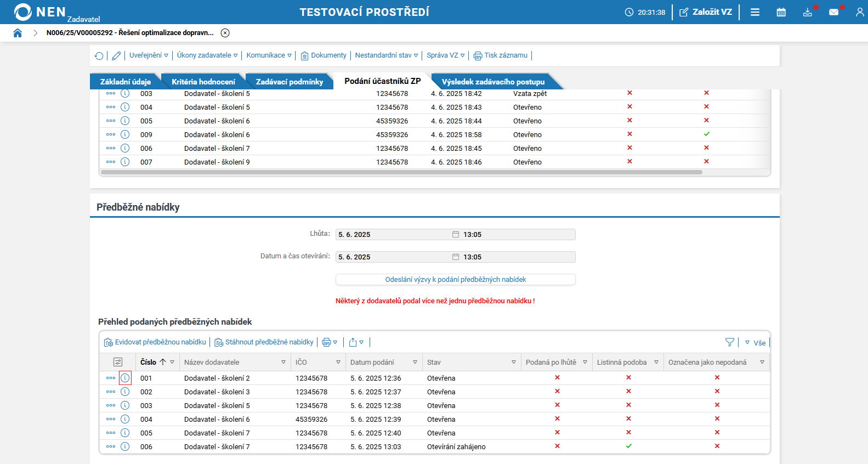The height and width of the screenshot is (464, 868).
Task: Open row actions for upper row 004
Action: pyautogui.click(x=111, y=107)
